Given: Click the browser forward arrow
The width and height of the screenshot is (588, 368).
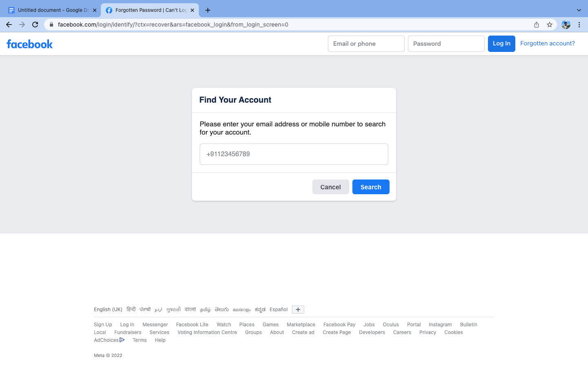Looking at the screenshot, I should 22,25.
